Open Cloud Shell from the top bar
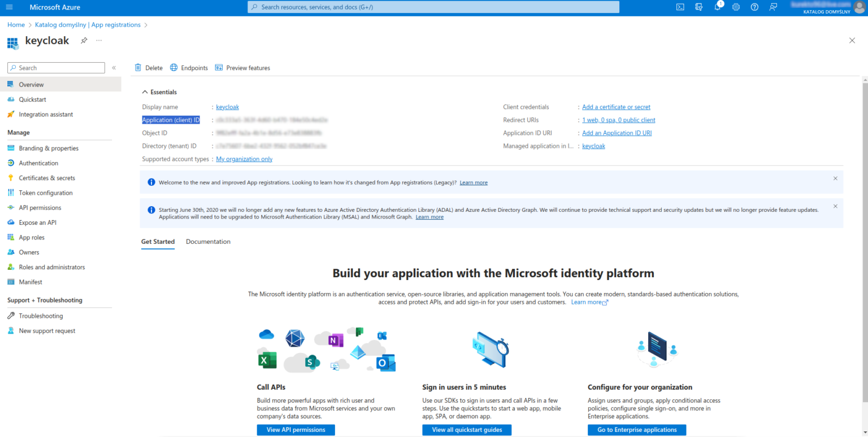Viewport: 868px width, 437px height. pos(680,7)
